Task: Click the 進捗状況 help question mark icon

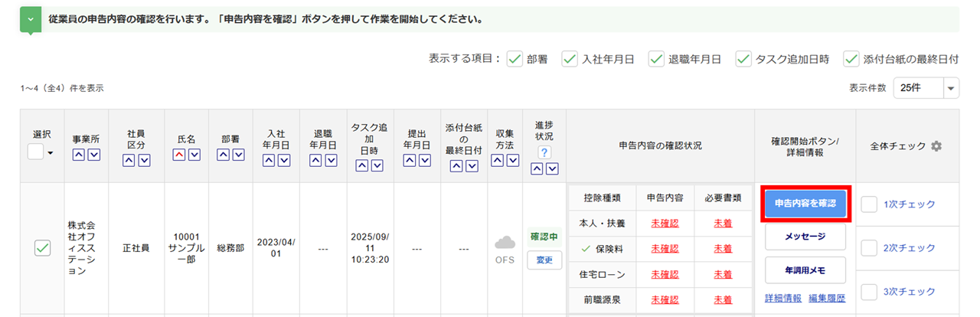Action: pyautogui.click(x=544, y=153)
